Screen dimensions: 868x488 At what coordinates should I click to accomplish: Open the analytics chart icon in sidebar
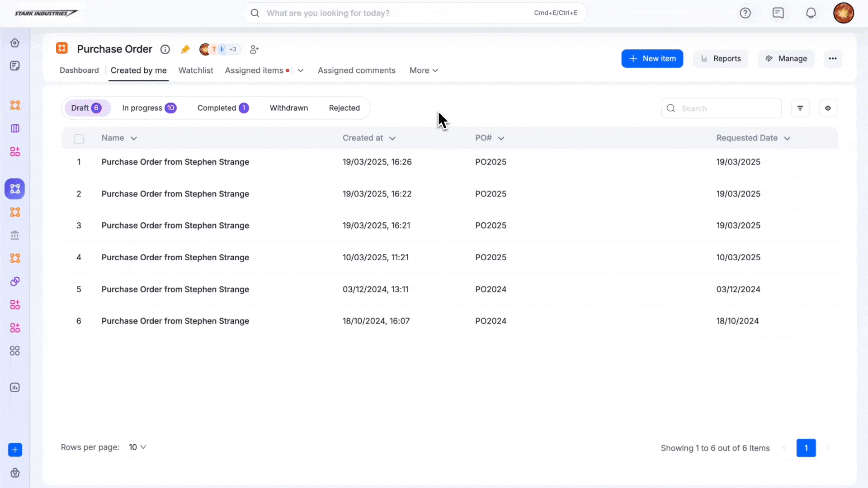click(15, 388)
